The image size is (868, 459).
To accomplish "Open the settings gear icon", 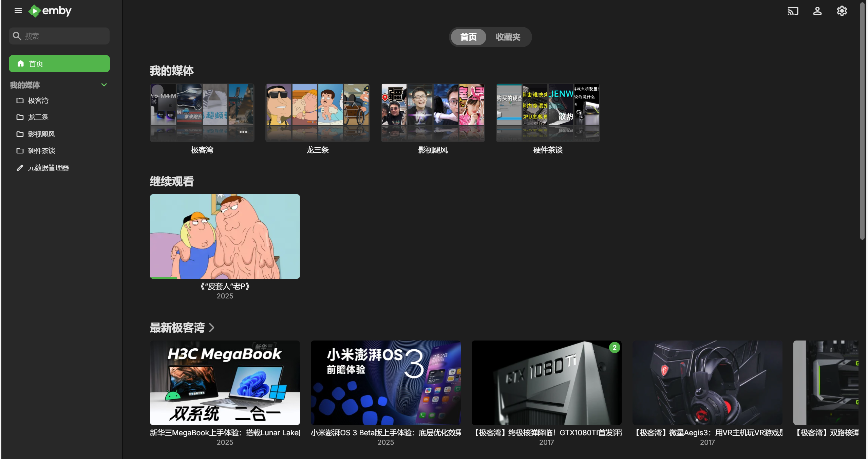I will tap(842, 11).
